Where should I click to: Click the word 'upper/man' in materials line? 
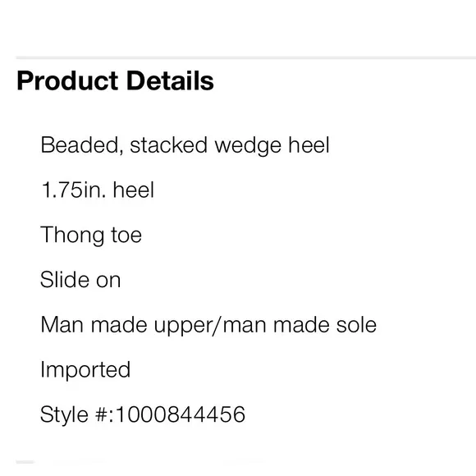[x=210, y=326]
